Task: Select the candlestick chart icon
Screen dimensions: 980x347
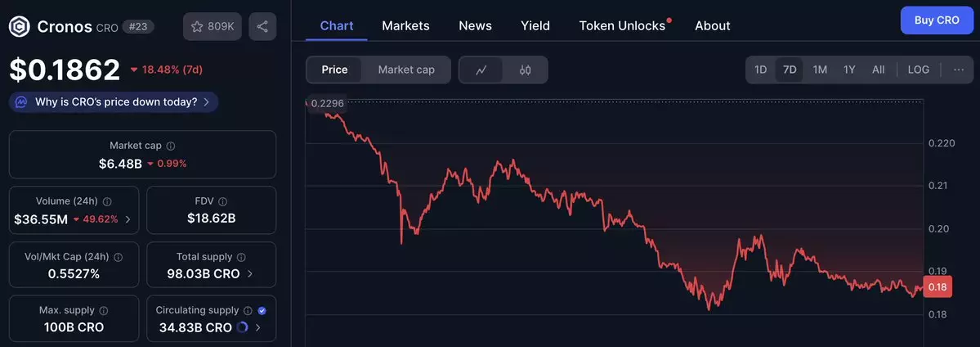Action: coord(526,70)
